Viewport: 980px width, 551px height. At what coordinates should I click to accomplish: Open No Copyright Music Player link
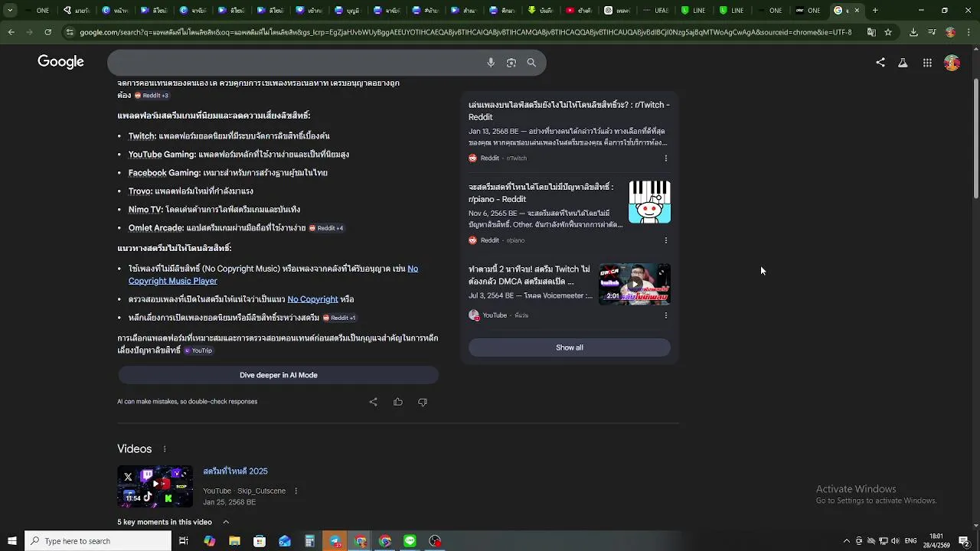tap(273, 275)
